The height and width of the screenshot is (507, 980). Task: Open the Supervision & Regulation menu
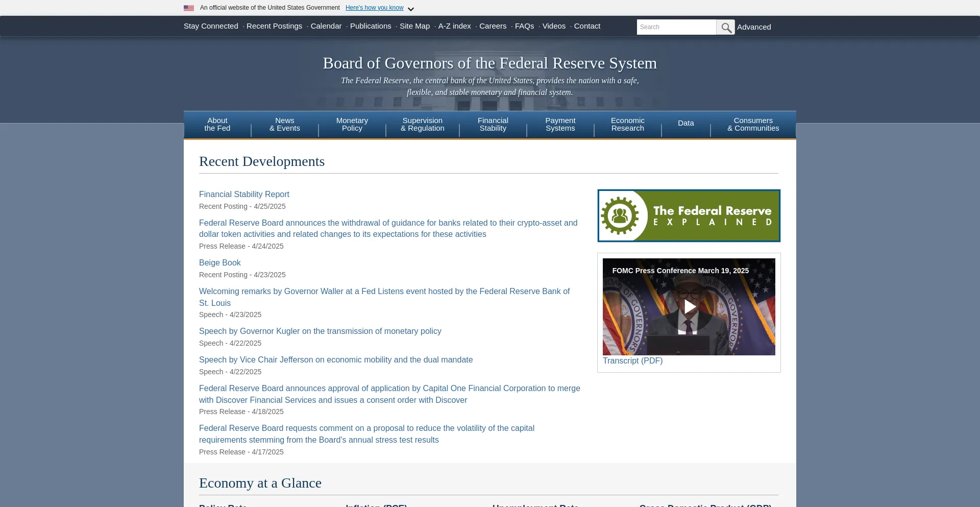tap(422, 125)
